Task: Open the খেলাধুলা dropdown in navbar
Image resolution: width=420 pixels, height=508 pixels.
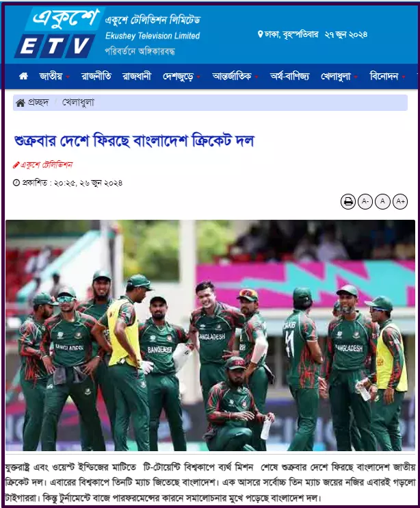Action: click(339, 77)
